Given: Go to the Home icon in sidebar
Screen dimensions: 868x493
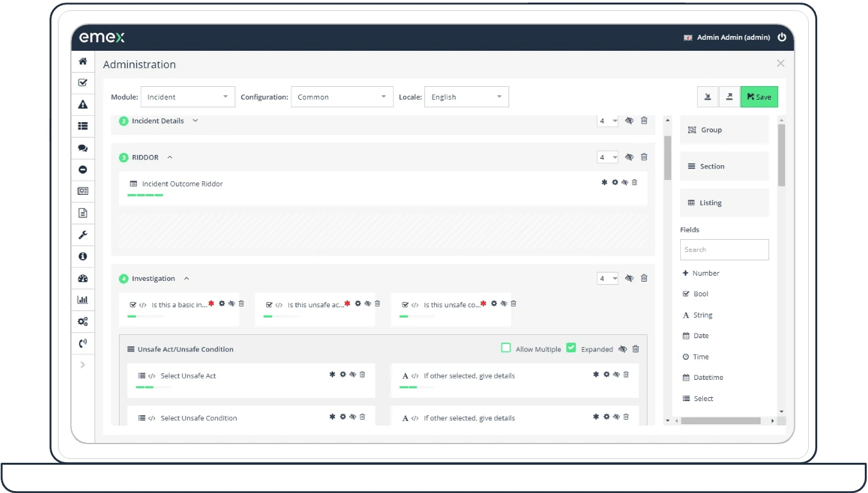Looking at the screenshot, I should (83, 62).
